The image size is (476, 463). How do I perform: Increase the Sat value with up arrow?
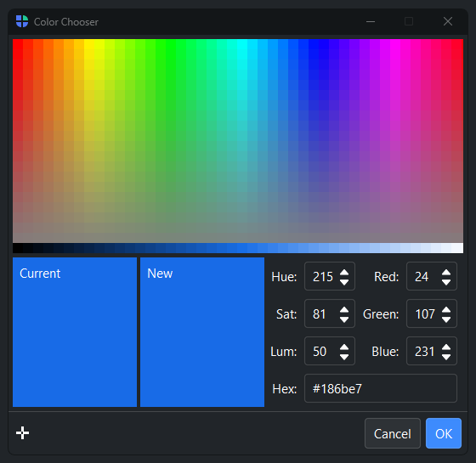tap(344, 309)
